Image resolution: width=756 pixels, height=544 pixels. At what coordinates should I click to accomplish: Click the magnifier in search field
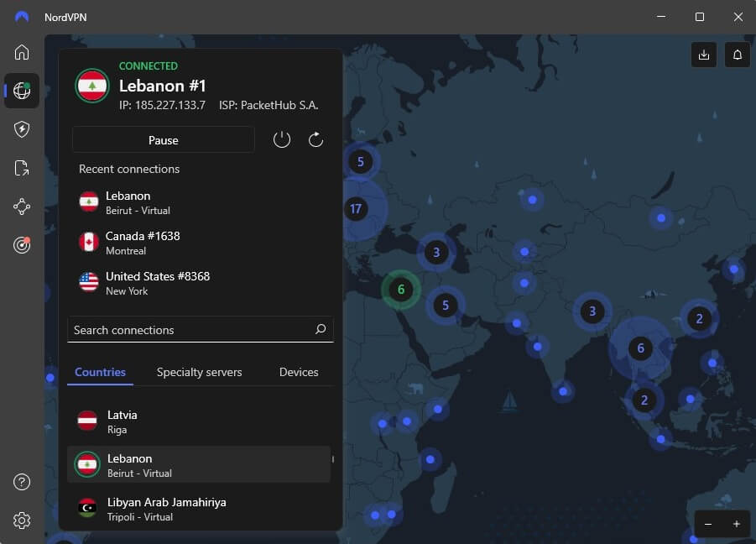tap(320, 330)
